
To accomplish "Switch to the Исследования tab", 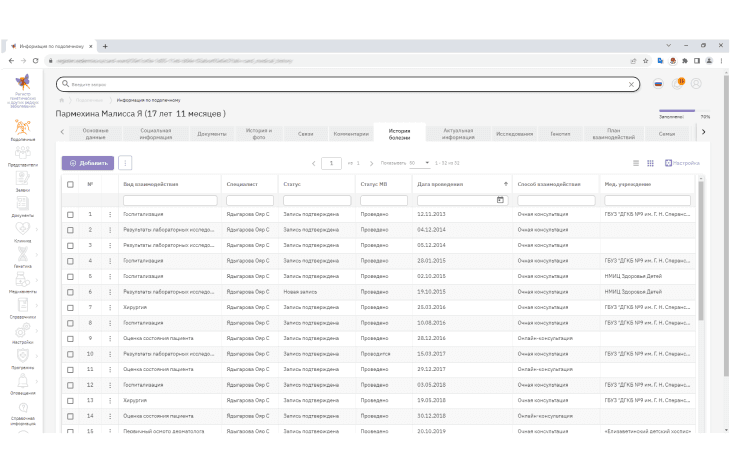I will point(514,134).
